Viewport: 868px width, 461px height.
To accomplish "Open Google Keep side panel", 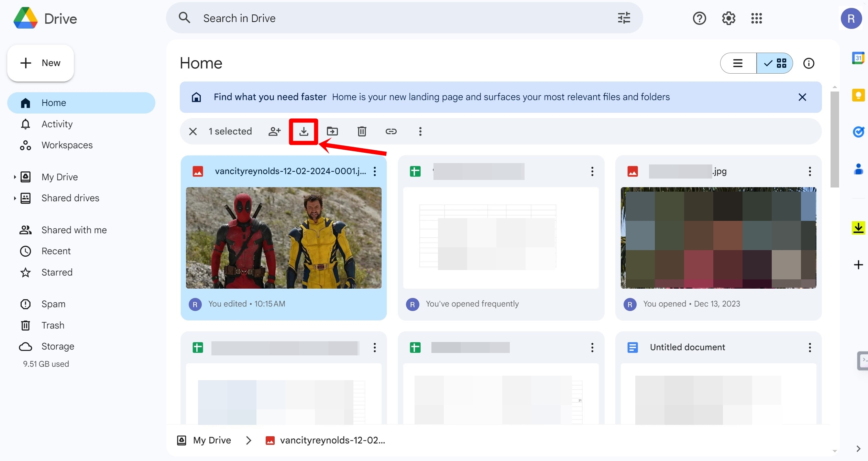I will coord(858,95).
